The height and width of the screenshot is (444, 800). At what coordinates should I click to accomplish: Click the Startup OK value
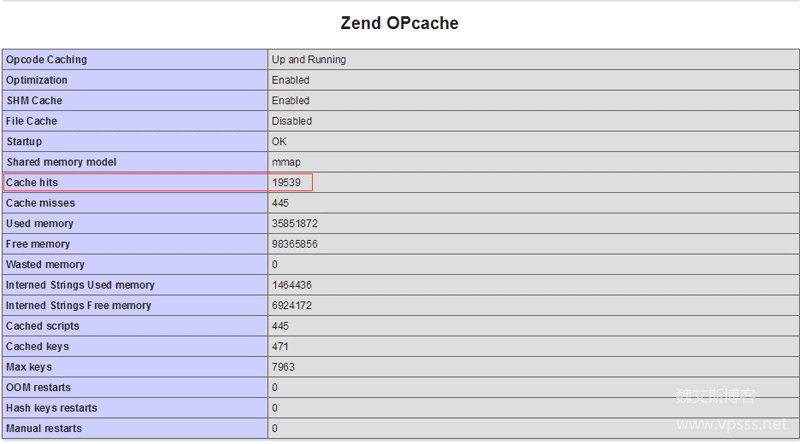coord(279,142)
